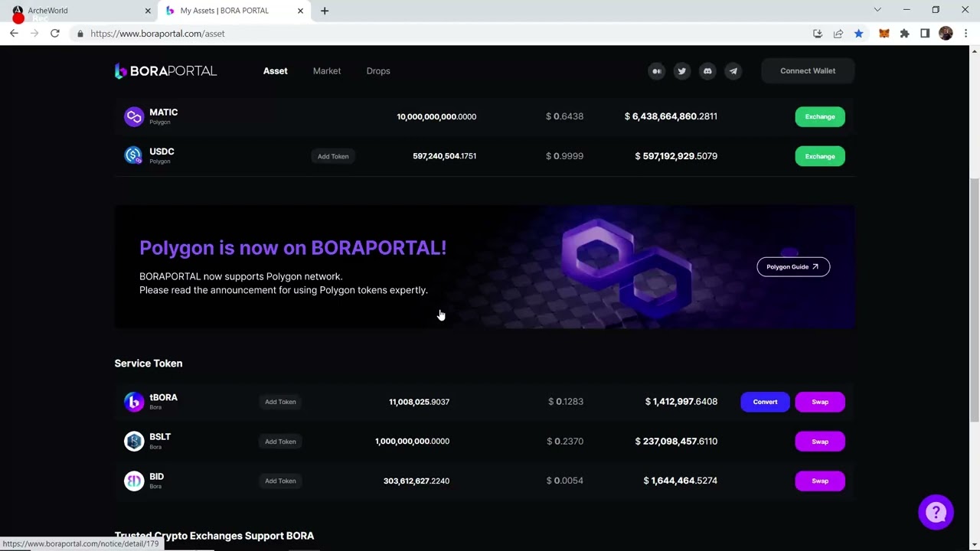
Task: Open a new browser tab
Action: [x=325, y=11]
